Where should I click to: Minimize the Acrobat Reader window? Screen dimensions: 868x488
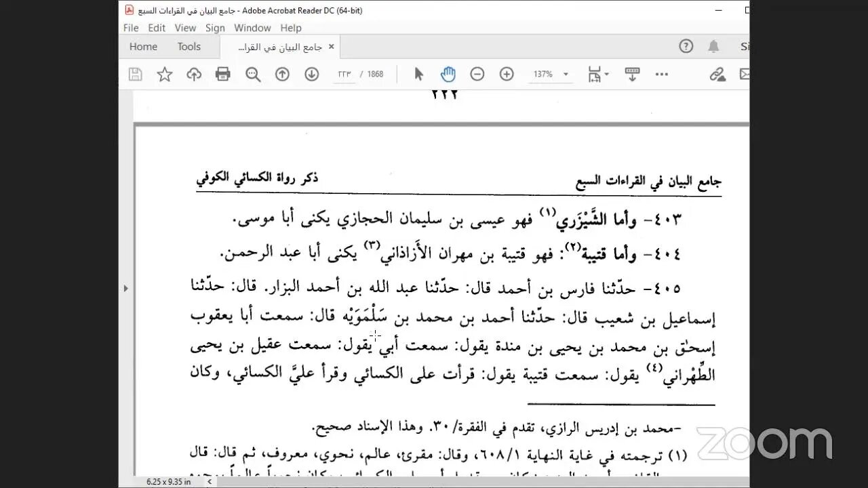719,10
